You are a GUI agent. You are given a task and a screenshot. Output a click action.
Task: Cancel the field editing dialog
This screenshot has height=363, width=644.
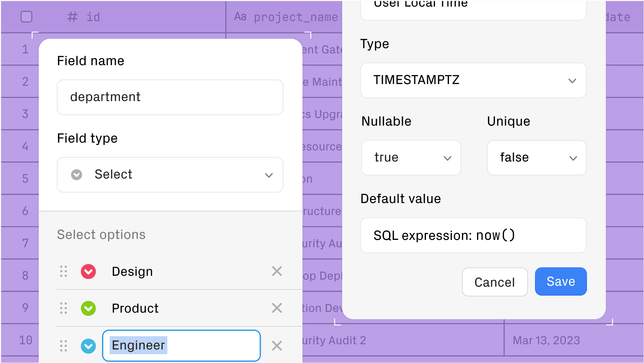(495, 282)
